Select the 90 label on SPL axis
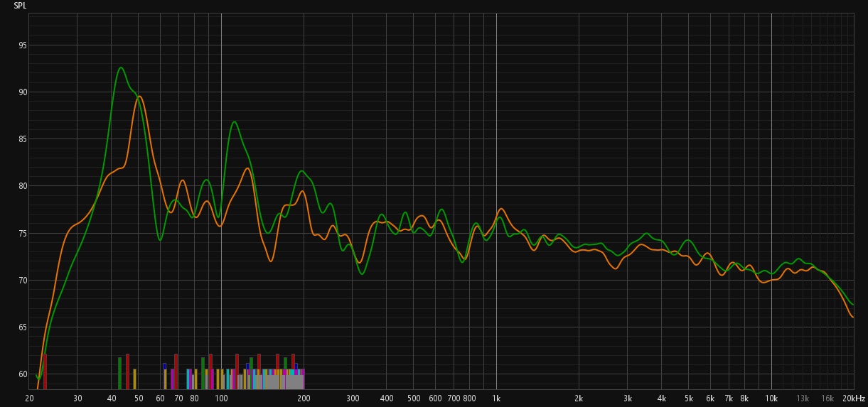868x407 pixels. click(22, 92)
